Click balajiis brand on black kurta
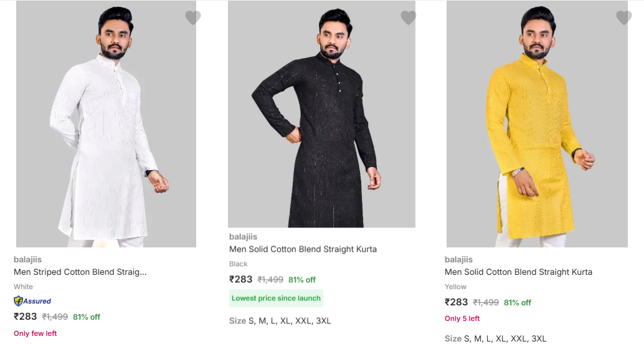 tap(243, 237)
